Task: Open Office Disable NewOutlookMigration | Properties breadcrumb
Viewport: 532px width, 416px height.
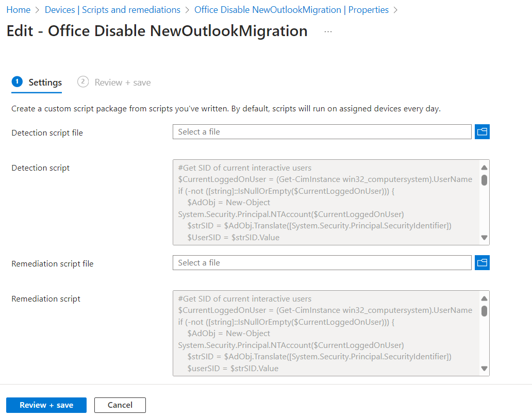Action: pyautogui.click(x=291, y=10)
